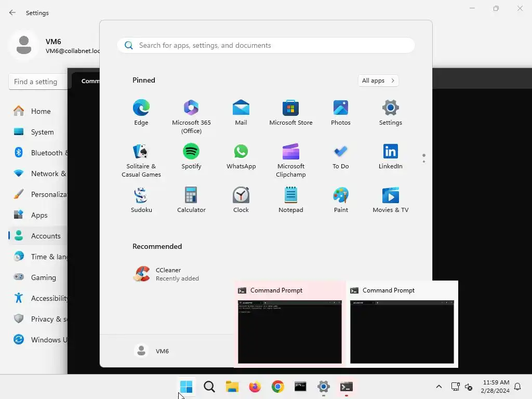This screenshot has height=399, width=532.
Task: Open Movies & TV app
Action: [391, 200]
